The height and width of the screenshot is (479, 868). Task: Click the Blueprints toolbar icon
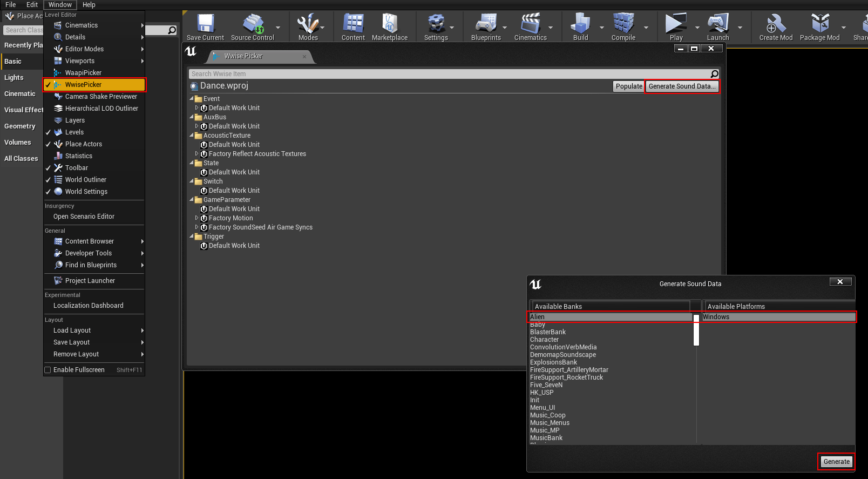click(486, 24)
